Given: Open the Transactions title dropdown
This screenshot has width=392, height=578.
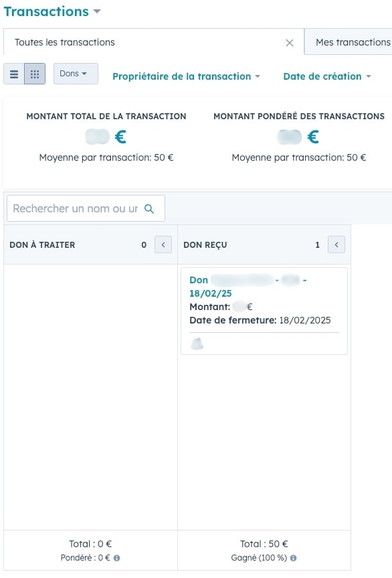Looking at the screenshot, I should click(x=52, y=12).
